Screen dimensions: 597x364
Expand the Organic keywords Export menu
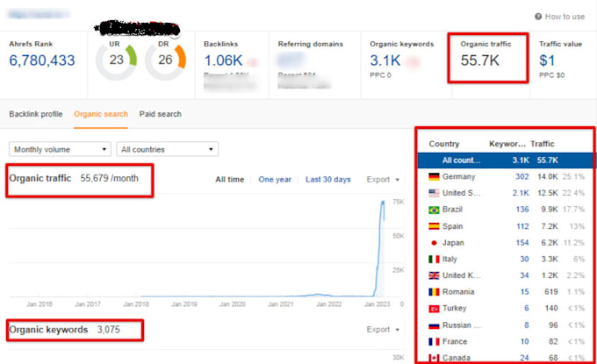[x=383, y=330]
